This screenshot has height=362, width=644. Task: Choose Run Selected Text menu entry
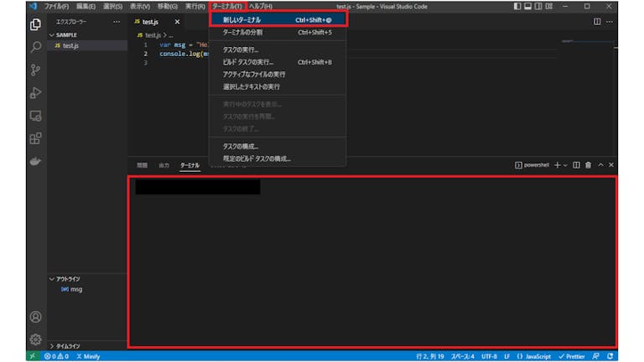pyautogui.click(x=278, y=86)
